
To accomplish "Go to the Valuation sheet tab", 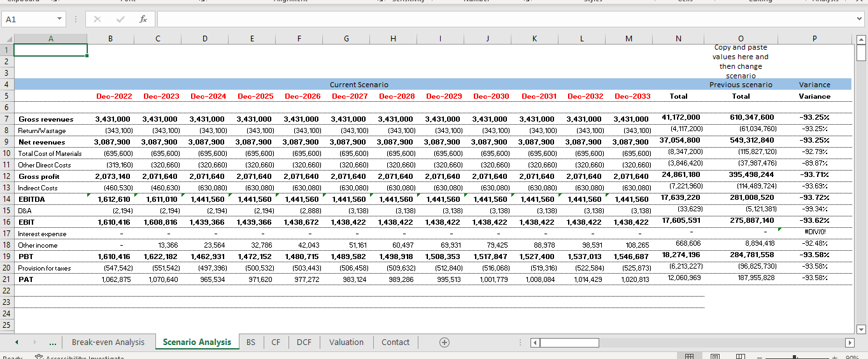I will point(346,342).
